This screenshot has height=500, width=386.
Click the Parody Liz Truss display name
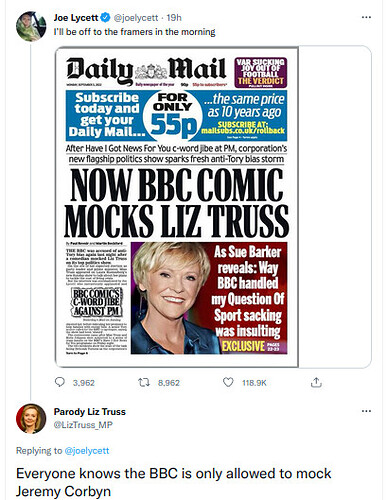[x=90, y=412]
